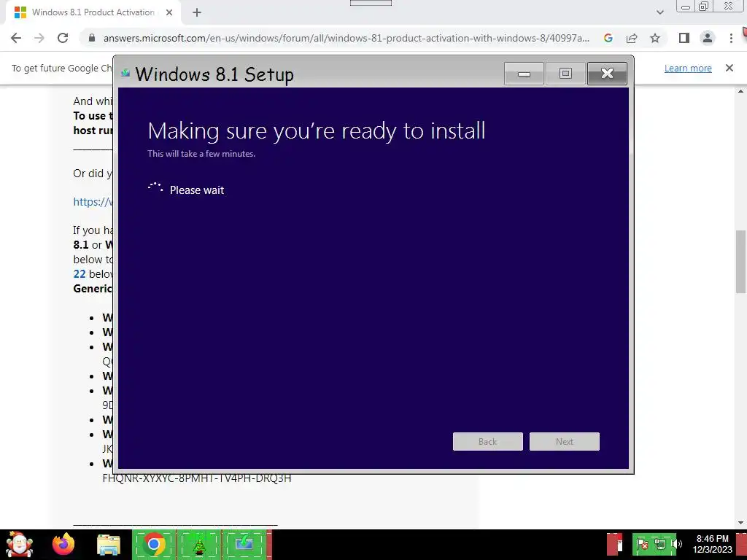Click 'Making sure you're ready to install' heading
747x560 pixels.
pos(317,131)
